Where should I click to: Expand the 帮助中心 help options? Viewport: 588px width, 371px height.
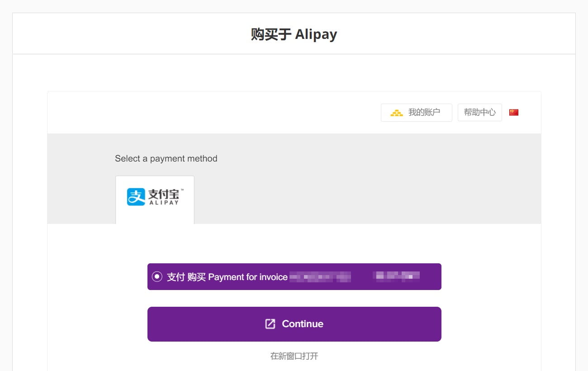click(479, 112)
